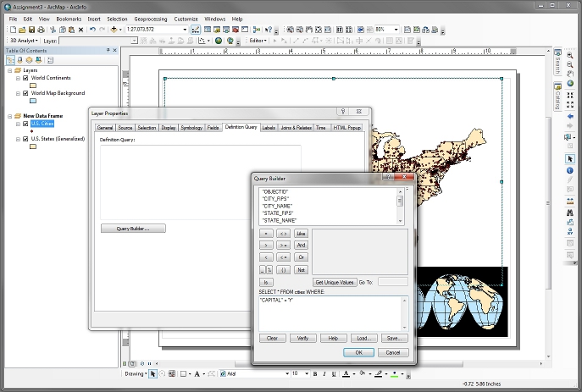Toggle World Continents layer visibility checkbox
This screenshot has height=392, width=582.
click(x=25, y=78)
